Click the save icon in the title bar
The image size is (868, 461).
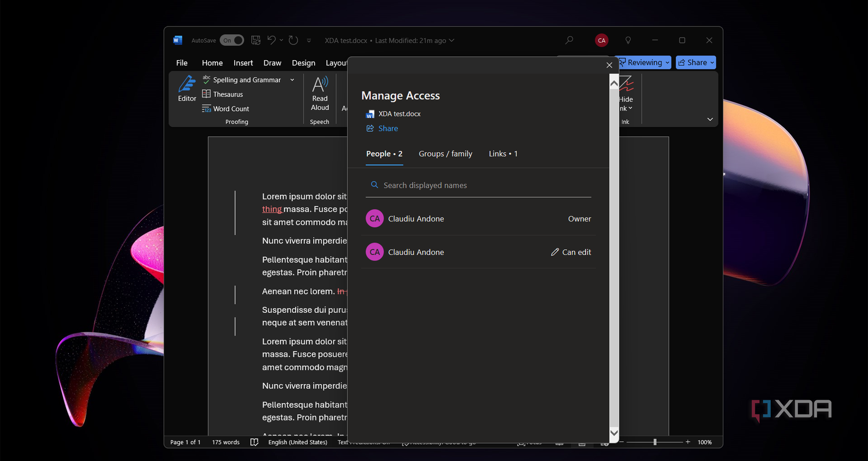coord(256,40)
